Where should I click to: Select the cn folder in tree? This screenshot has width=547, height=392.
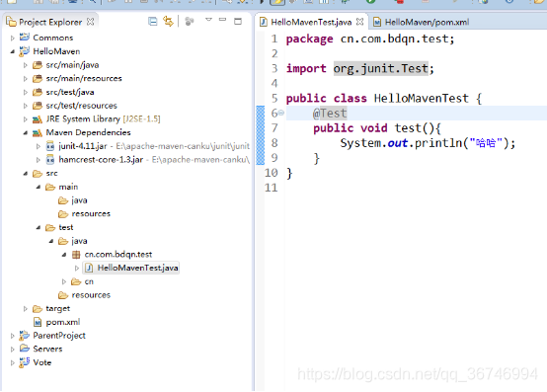89,281
